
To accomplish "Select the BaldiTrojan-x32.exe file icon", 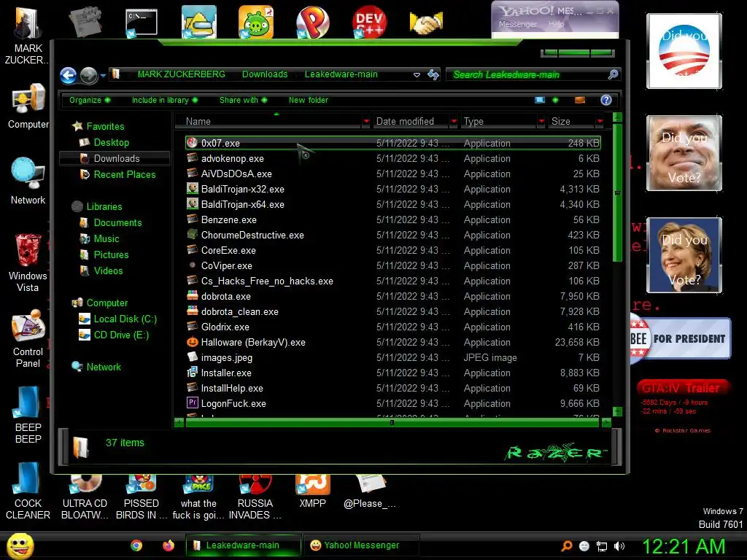I will pyautogui.click(x=192, y=189).
